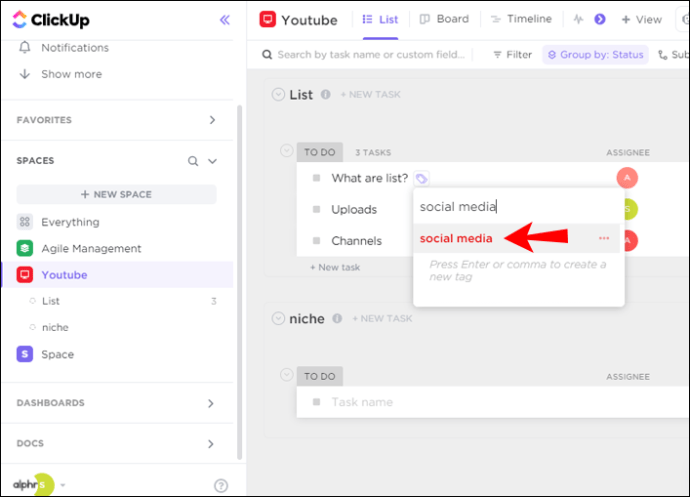Click Show more in the sidebar
This screenshot has width=690, height=497.
[60, 74]
